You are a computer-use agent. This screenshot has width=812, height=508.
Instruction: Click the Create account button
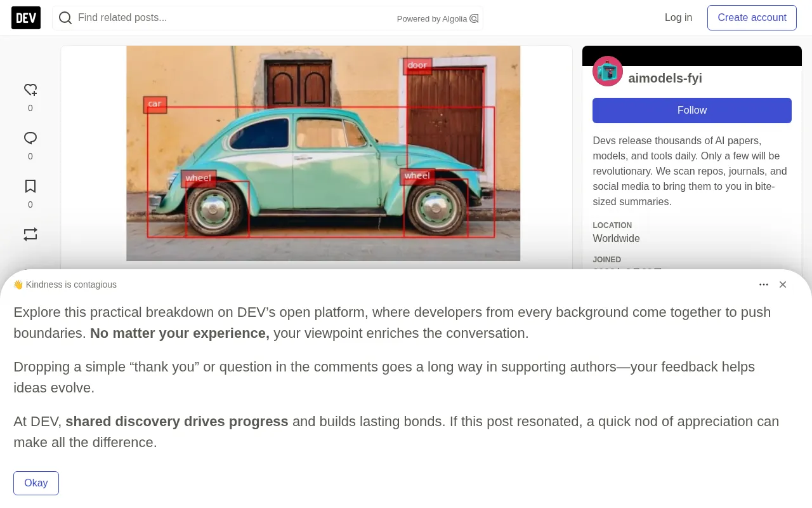[752, 18]
